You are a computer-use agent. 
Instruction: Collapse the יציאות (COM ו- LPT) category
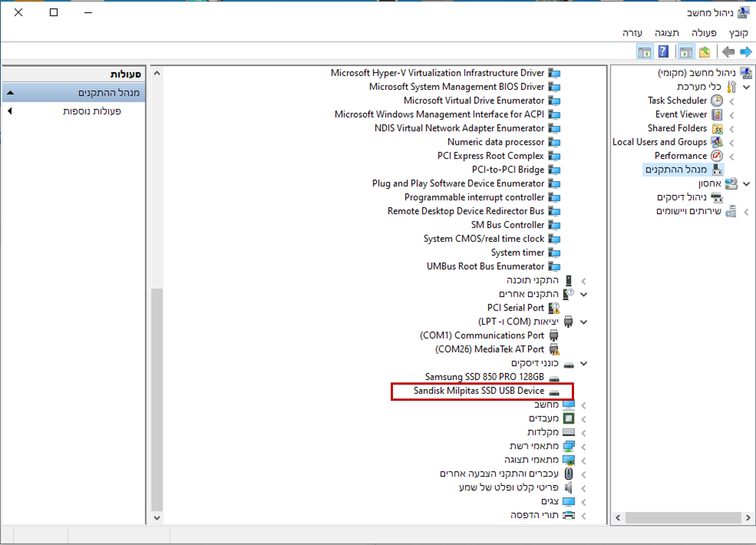click(584, 322)
